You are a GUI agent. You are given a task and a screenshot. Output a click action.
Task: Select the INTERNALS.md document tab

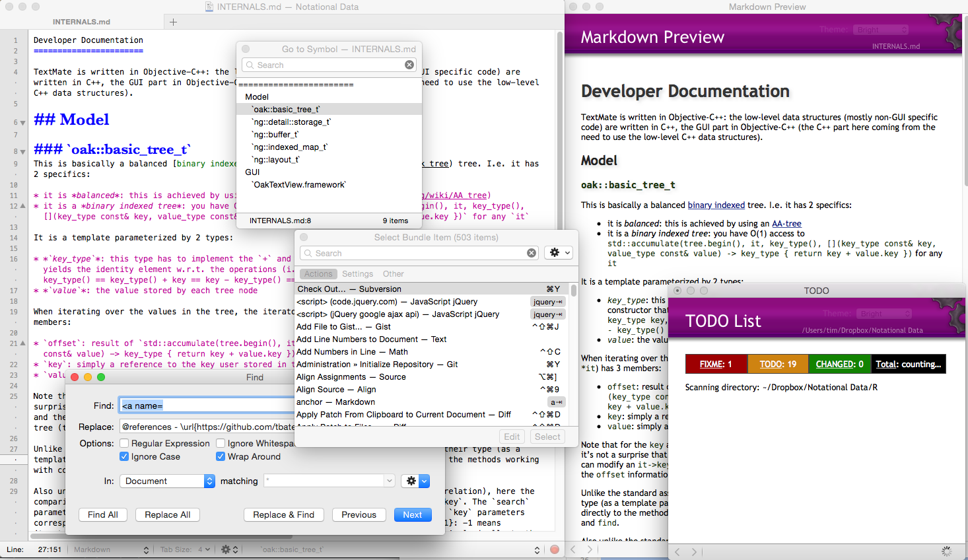tap(82, 21)
